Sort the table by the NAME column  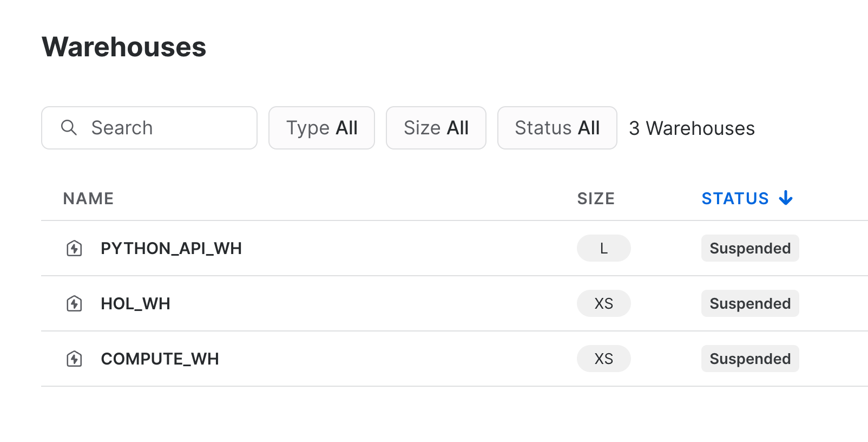[x=88, y=198]
